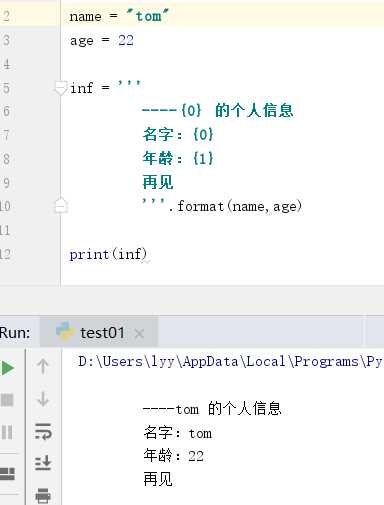Navigate down the stack trace arrow
Screen dimensions: 384x505
43,399
